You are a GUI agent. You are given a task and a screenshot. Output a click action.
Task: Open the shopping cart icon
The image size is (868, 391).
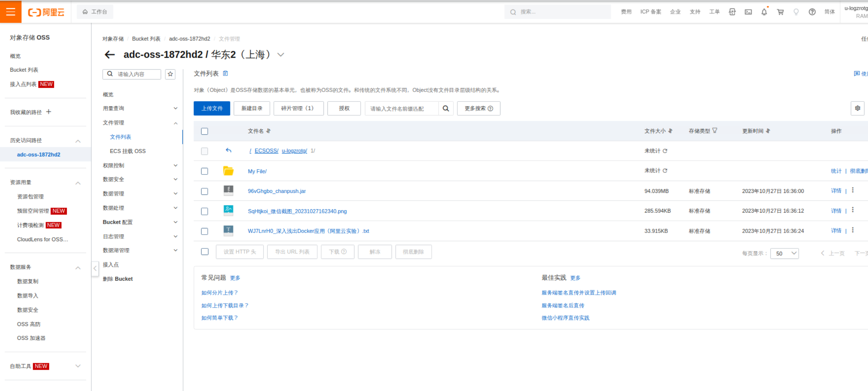(780, 12)
